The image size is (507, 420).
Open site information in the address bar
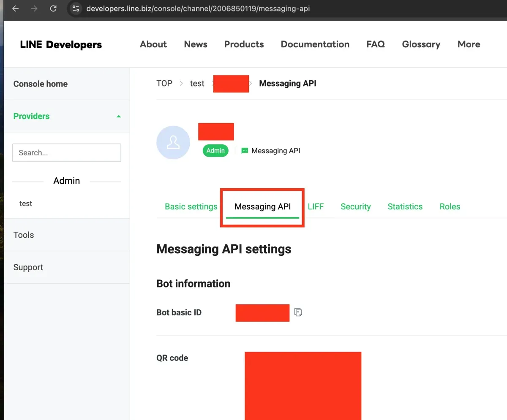coord(76,8)
